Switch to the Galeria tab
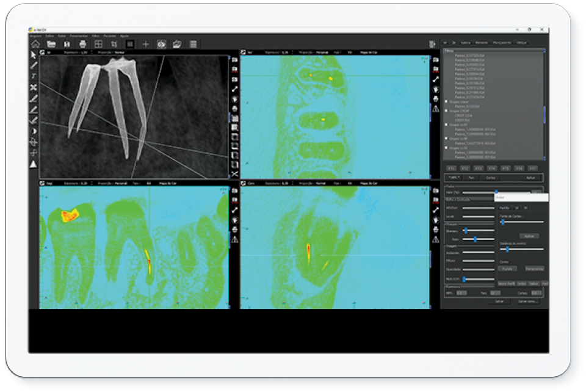Screen dimensions: 586x392 466,43
